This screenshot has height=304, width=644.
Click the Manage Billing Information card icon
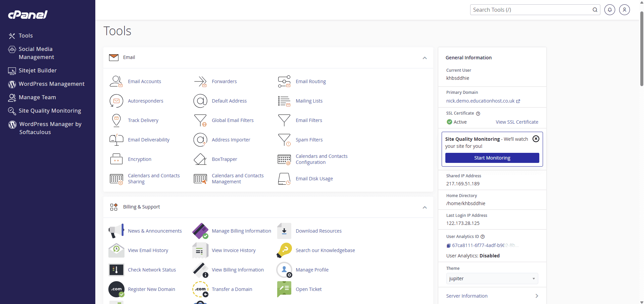(x=200, y=231)
